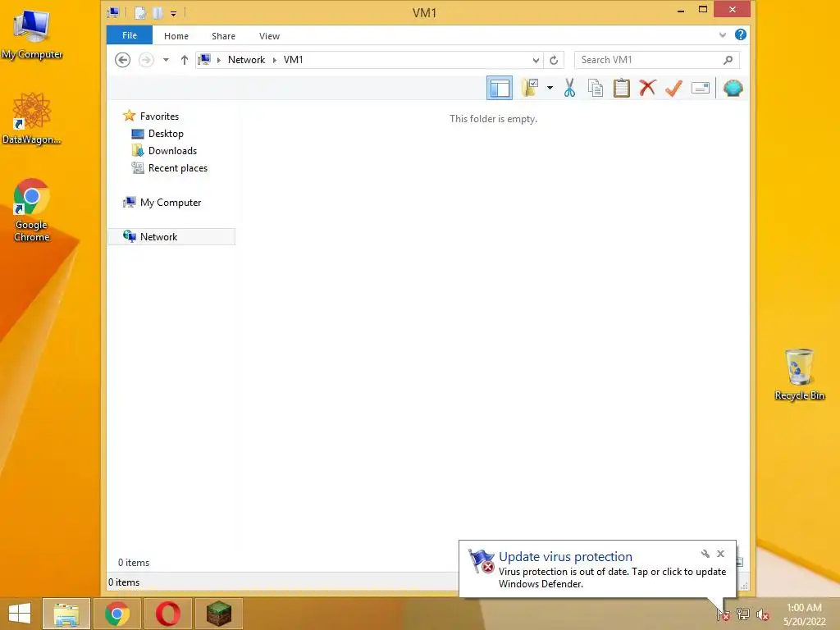The height and width of the screenshot is (630, 840).
Task: Click the '0 items' status bar text
Action: 124,582
